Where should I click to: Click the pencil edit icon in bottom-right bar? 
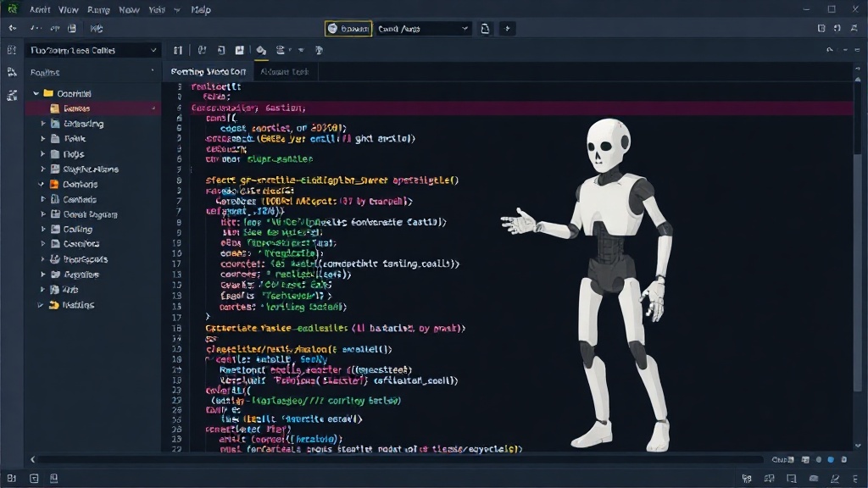coord(835,478)
